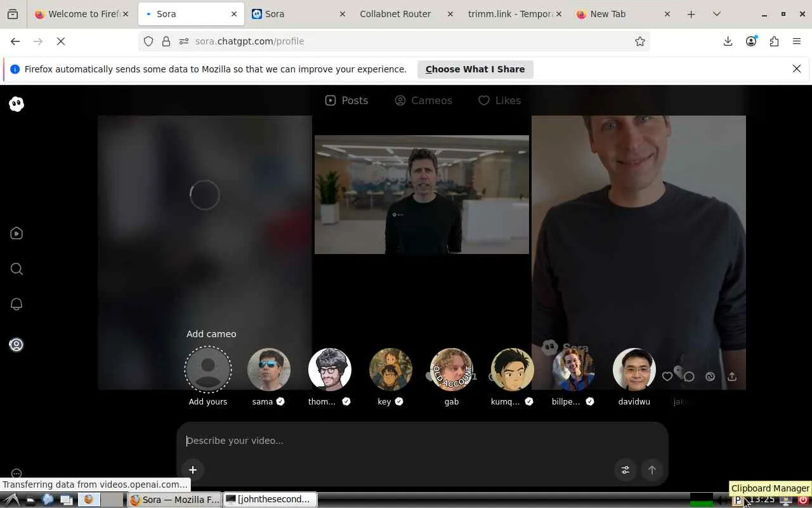Image resolution: width=812 pixels, height=508 pixels.
Task: Select the sama cameo
Action: click(x=269, y=370)
